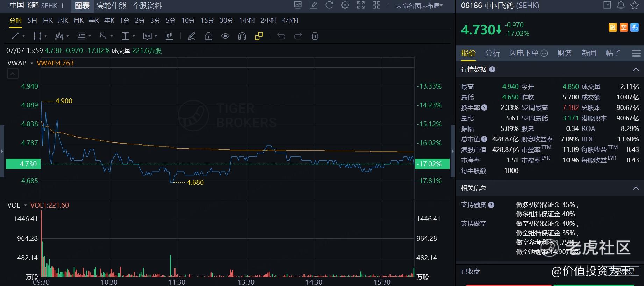The height and width of the screenshot is (286, 644).
Task: Refresh the chart with circular arrow icon
Action: click(x=329, y=5)
